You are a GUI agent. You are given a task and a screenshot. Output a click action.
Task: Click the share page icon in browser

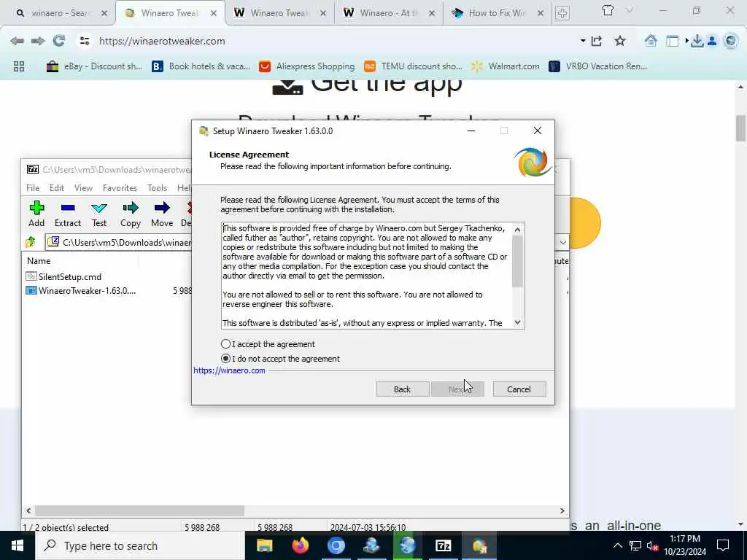click(x=597, y=41)
